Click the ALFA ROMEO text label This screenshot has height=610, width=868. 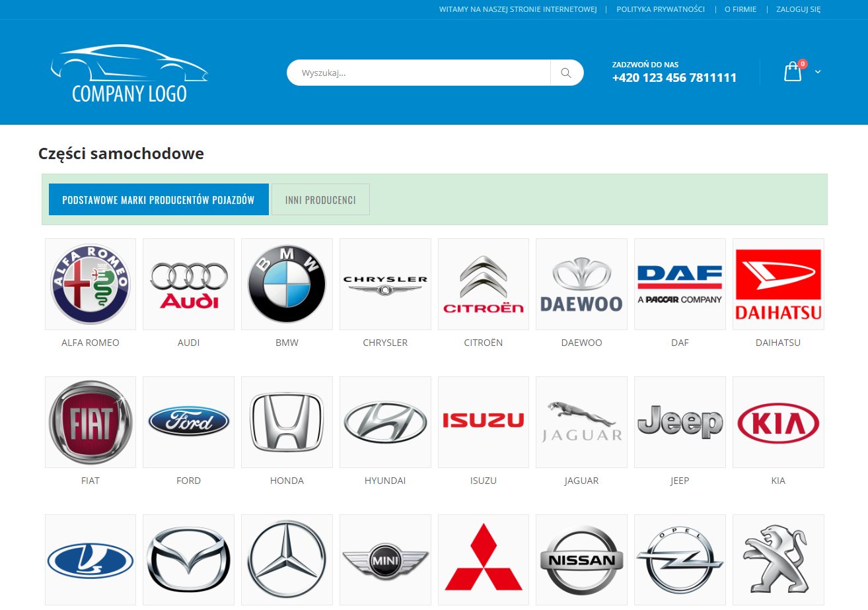[90, 343]
